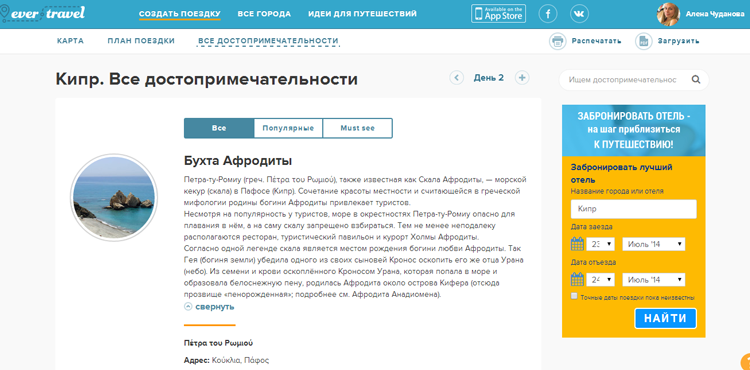Click the Алена Чуданова user name

coord(715,14)
